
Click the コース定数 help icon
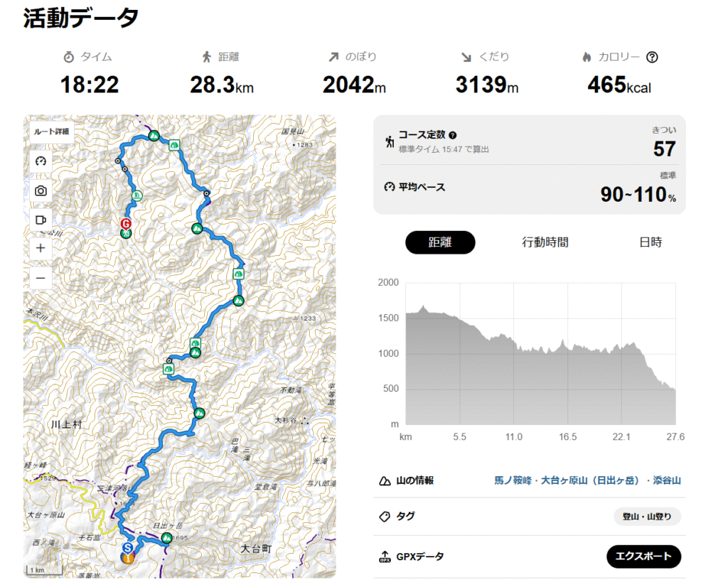(x=453, y=135)
